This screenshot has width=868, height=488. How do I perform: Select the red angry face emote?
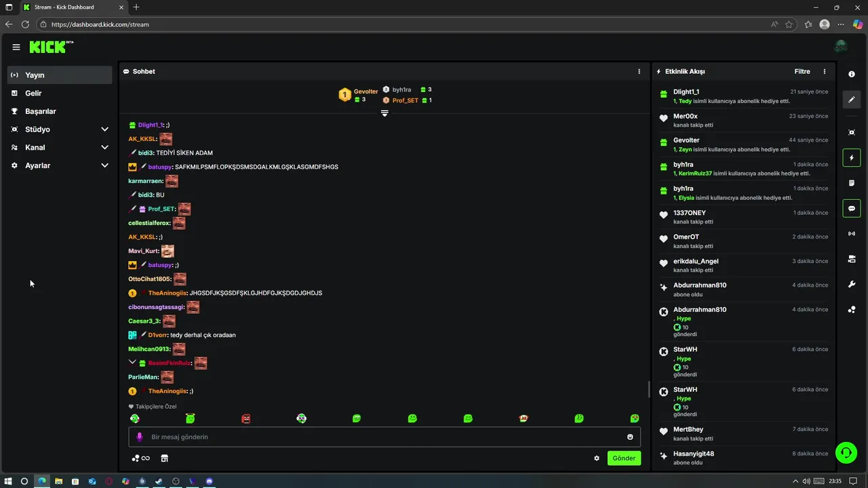246,419
